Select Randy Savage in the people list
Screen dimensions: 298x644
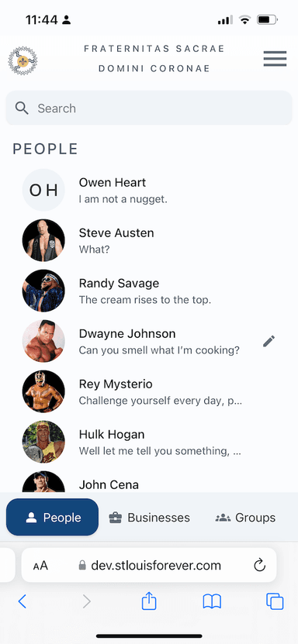pos(149,291)
